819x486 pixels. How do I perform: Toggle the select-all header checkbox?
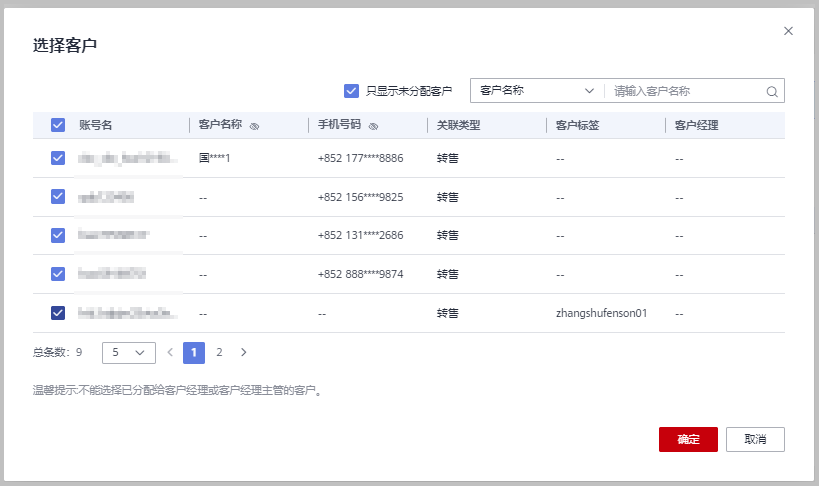(58, 125)
